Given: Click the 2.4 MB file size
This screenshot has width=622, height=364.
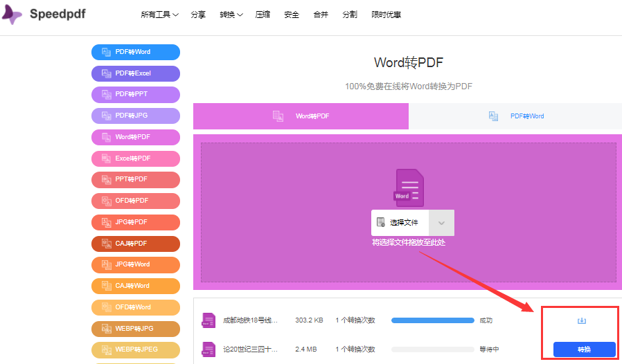Looking at the screenshot, I should pyautogui.click(x=306, y=349).
